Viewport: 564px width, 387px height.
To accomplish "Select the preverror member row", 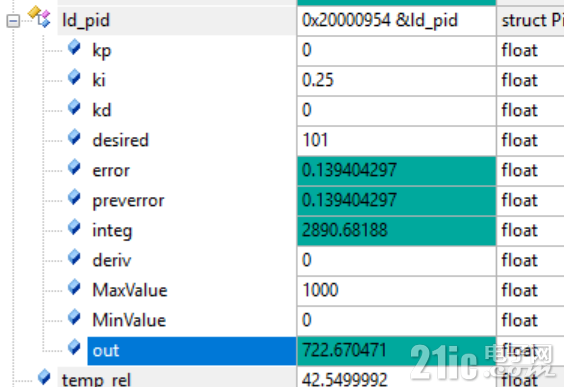I will click(128, 201).
